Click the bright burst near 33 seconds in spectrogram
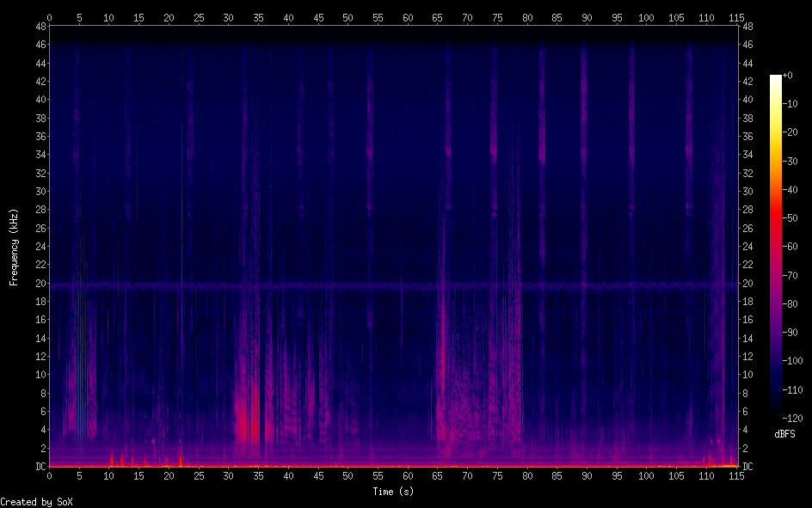The image size is (812, 508). tap(245, 421)
